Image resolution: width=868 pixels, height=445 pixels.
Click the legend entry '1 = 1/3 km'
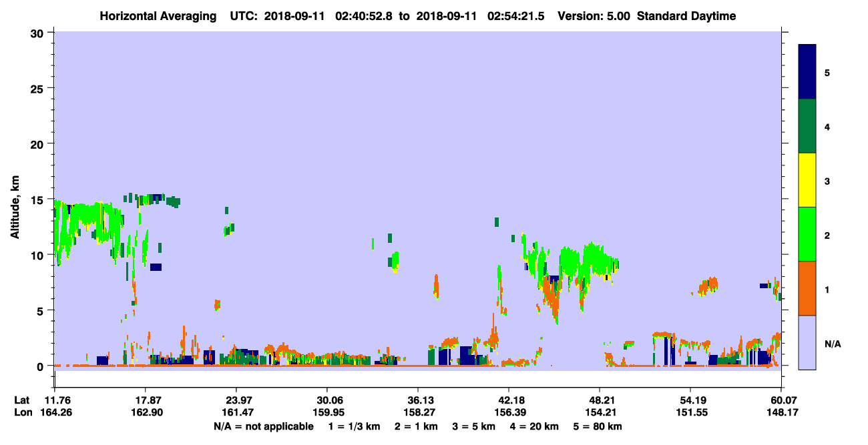(x=354, y=426)
